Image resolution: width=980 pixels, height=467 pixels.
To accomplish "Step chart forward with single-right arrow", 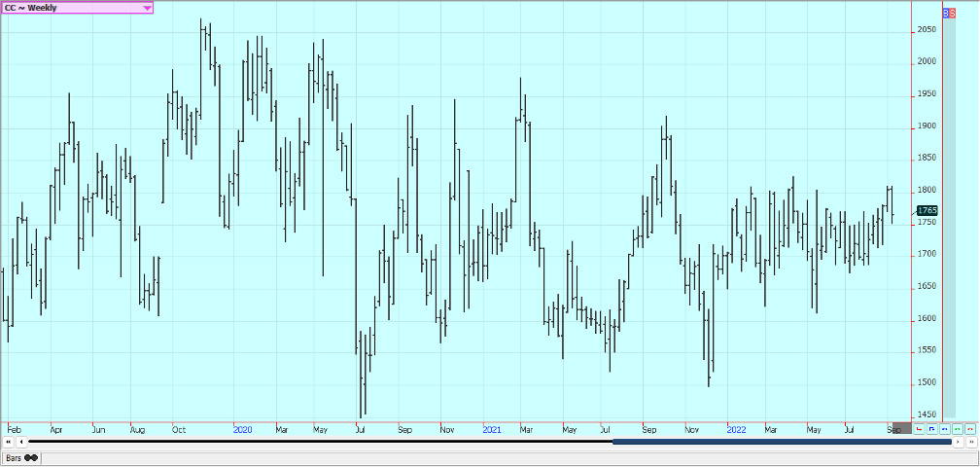I will point(959,442).
